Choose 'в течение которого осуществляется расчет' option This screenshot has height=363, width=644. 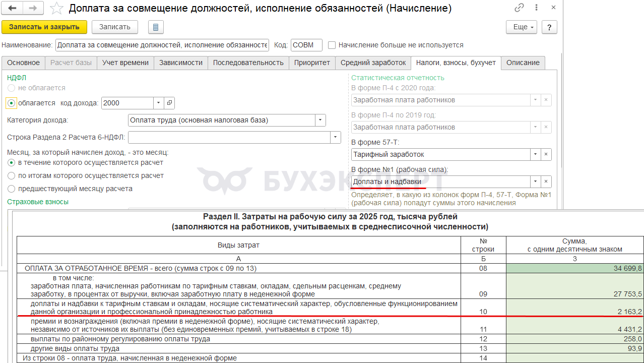tap(11, 163)
